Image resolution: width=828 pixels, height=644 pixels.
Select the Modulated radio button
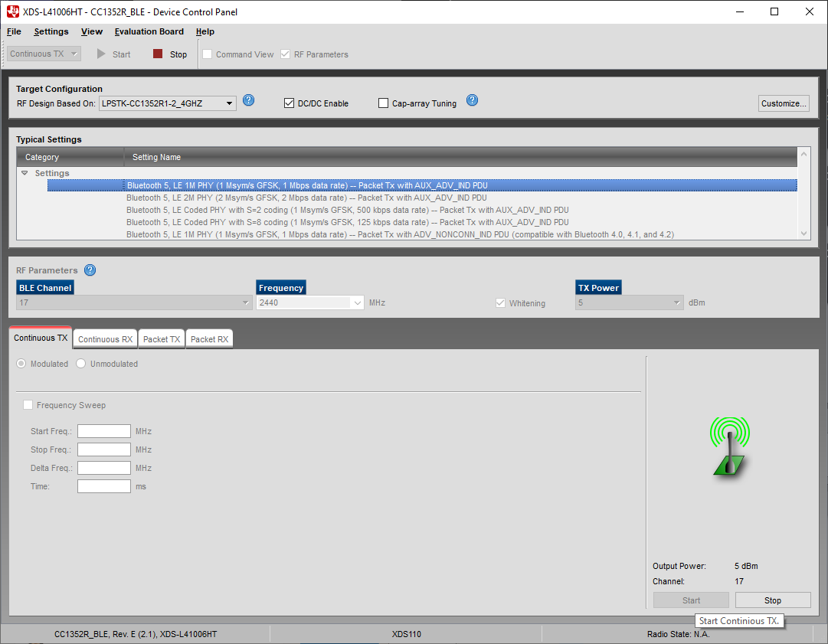21,364
